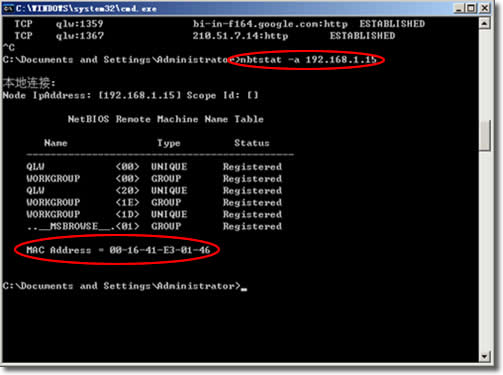Click the vertical scrollbar thumb

coord(484,135)
